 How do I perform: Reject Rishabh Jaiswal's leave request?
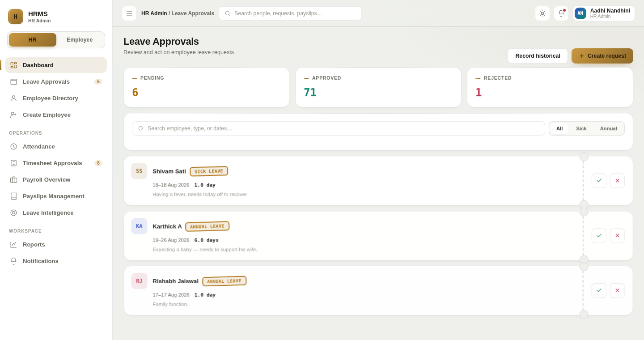point(618,290)
